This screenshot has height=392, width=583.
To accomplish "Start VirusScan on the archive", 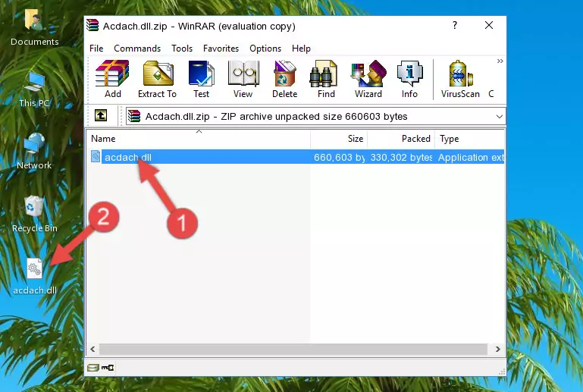I will (x=460, y=79).
